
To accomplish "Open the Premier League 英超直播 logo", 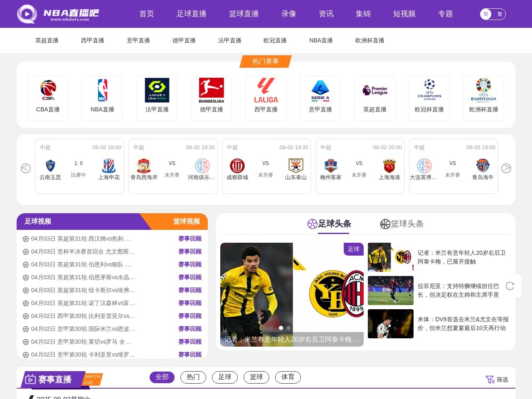I will click(x=374, y=90).
